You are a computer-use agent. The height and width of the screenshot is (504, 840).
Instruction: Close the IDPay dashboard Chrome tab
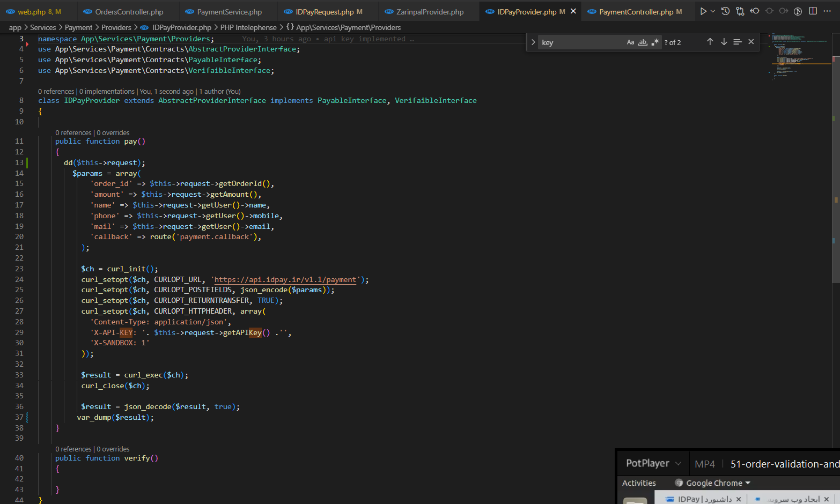click(739, 499)
